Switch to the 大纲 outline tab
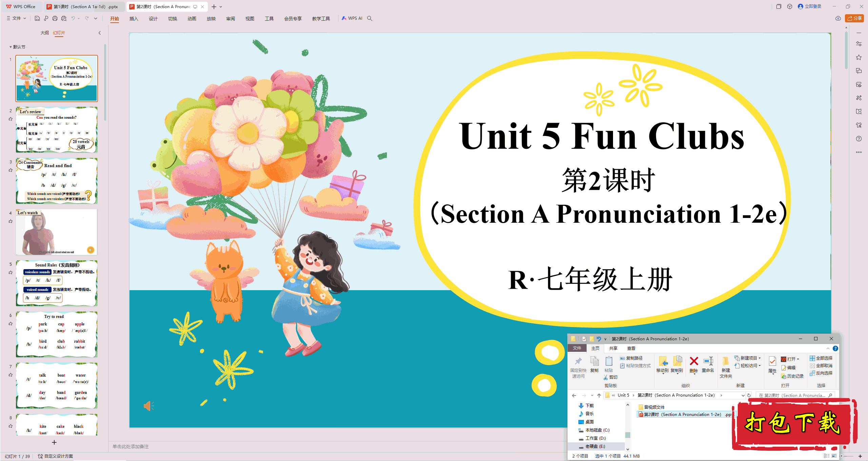The image size is (868, 461). [x=44, y=33]
